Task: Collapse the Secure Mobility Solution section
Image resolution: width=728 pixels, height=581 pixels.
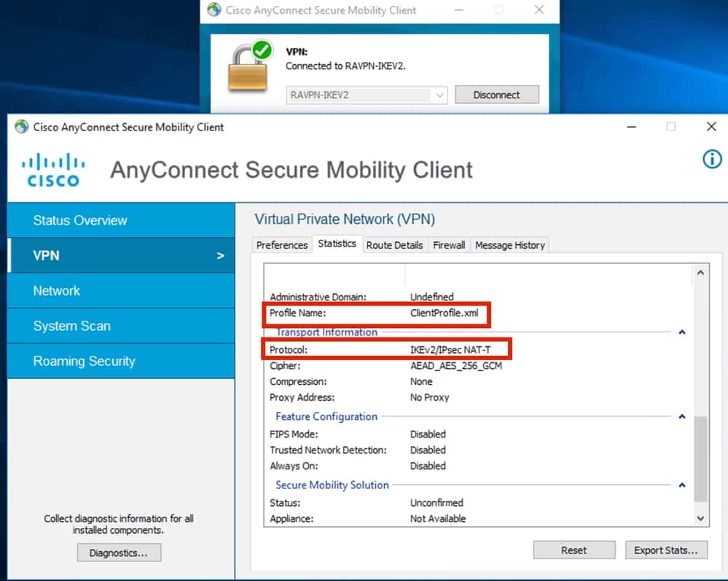Action: click(x=681, y=485)
